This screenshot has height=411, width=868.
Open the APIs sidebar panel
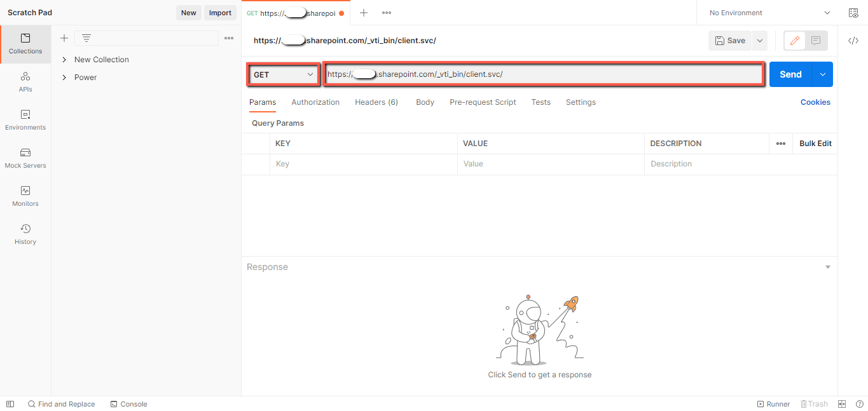[x=25, y=82]
